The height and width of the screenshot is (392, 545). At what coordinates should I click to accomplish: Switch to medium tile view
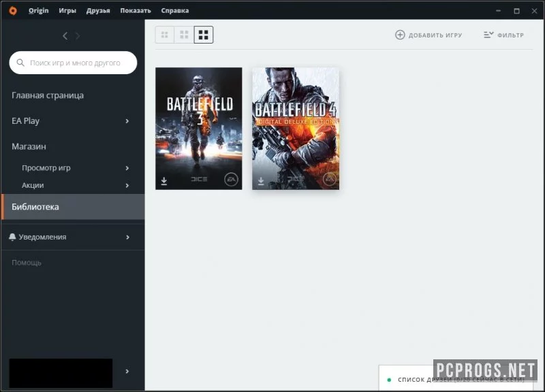pos(184,35)
